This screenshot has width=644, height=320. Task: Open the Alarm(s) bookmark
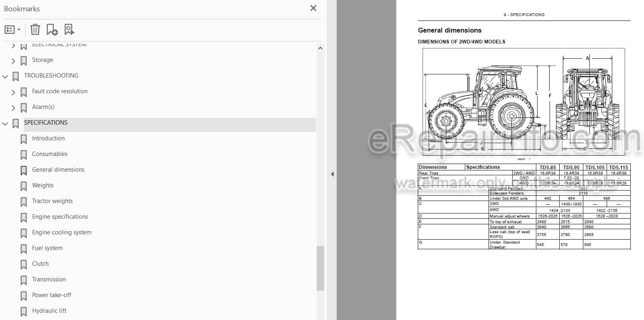[43, 107]
